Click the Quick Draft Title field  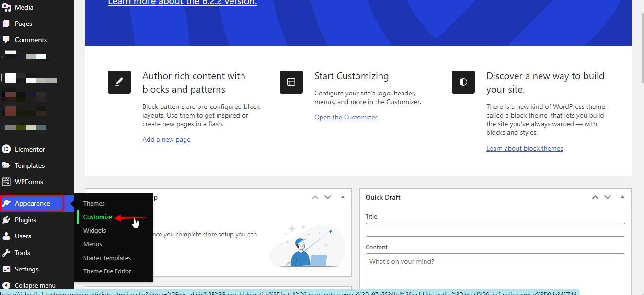click(x=495, y=230)
